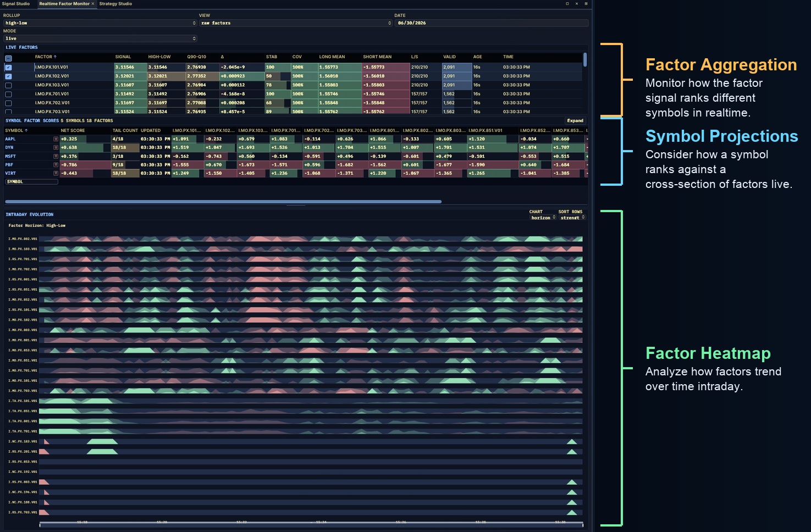811x532 pixels.
Task: Click the L/S column header
Action: pyautogui.click(x=415, y=57)
